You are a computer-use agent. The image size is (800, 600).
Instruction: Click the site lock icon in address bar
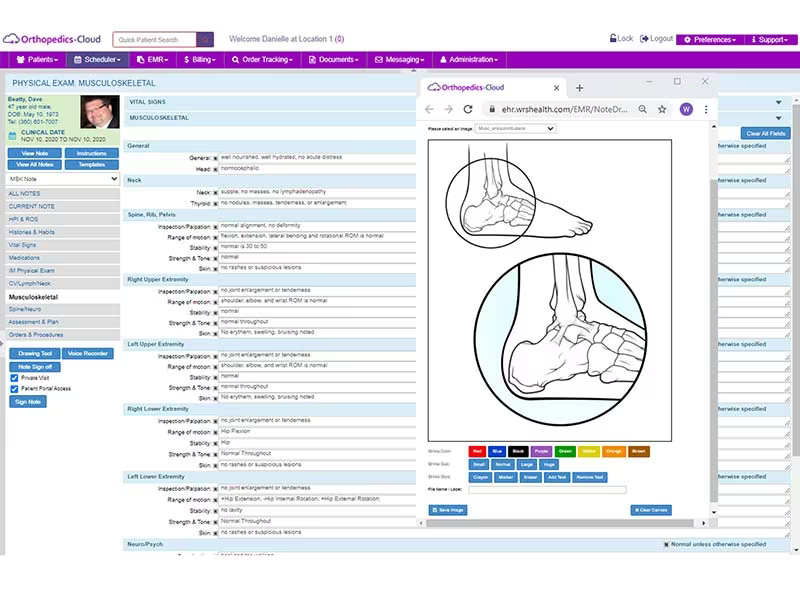click(492, 109)
